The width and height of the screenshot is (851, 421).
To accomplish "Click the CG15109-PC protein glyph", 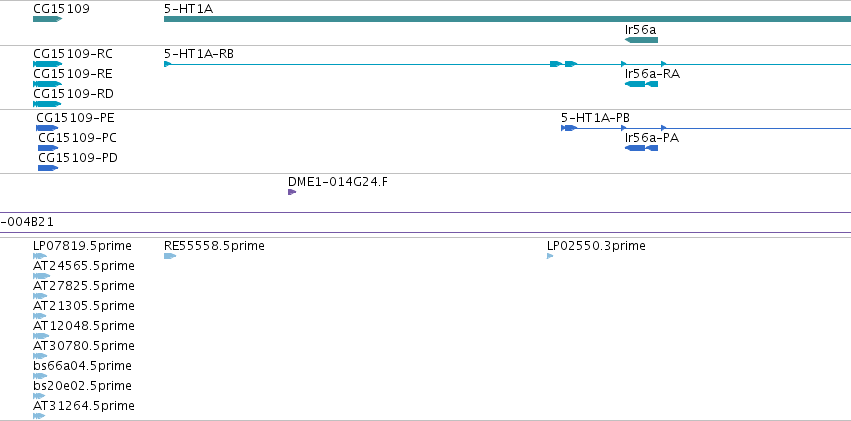I will tap(48, 148).
